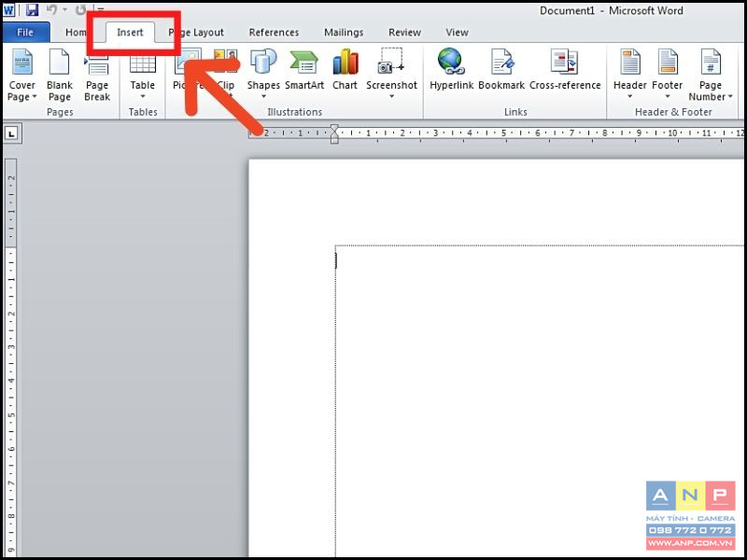Image resolution: width=747 pixels, height=560 pixels.
Task: Open the References tab
Action: [x=274, y=33]
